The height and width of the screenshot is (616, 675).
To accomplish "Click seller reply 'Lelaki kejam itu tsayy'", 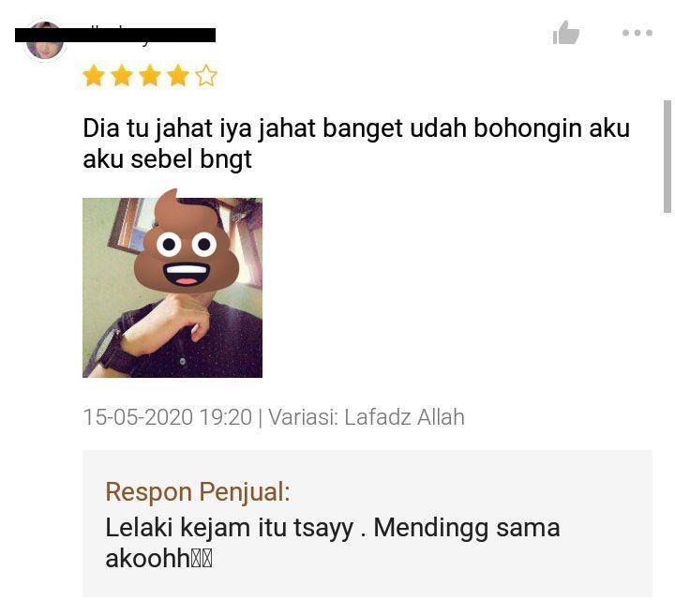I will click(x=230, y=528).
